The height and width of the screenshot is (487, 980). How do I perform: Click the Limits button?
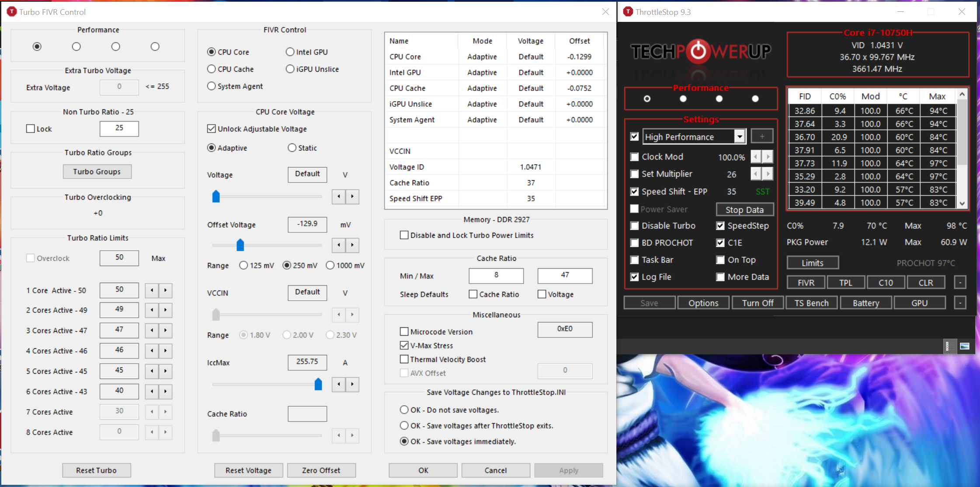[813, 263]
